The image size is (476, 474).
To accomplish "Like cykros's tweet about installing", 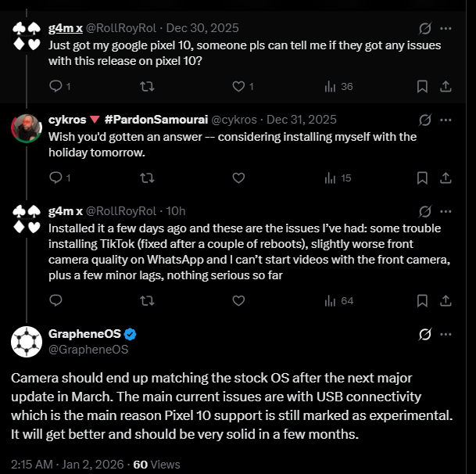I will point(238,178).
